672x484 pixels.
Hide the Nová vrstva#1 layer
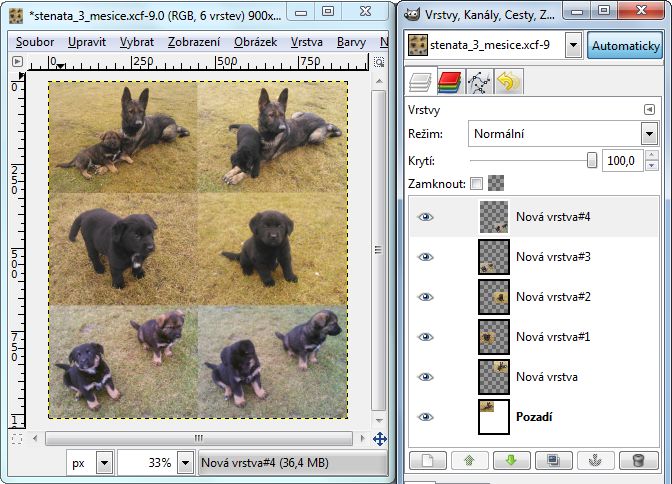426,337
